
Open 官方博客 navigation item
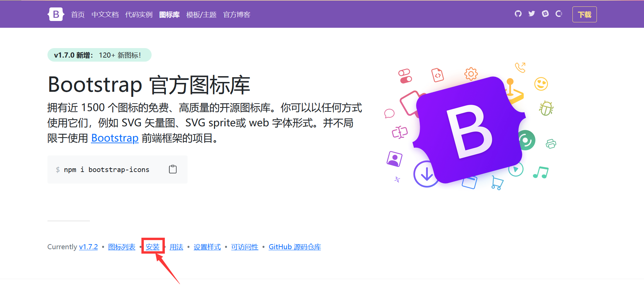(x=237, y=15)
